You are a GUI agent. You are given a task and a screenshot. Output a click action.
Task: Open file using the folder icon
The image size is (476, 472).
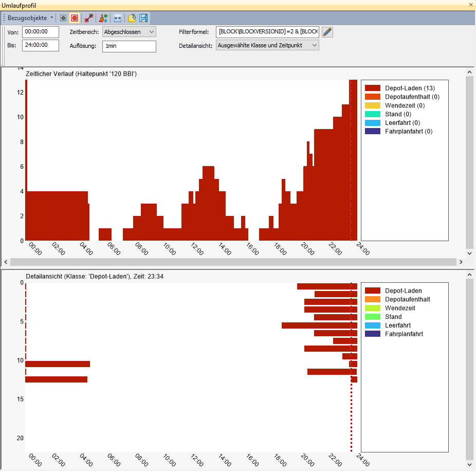tap(132, 18)
